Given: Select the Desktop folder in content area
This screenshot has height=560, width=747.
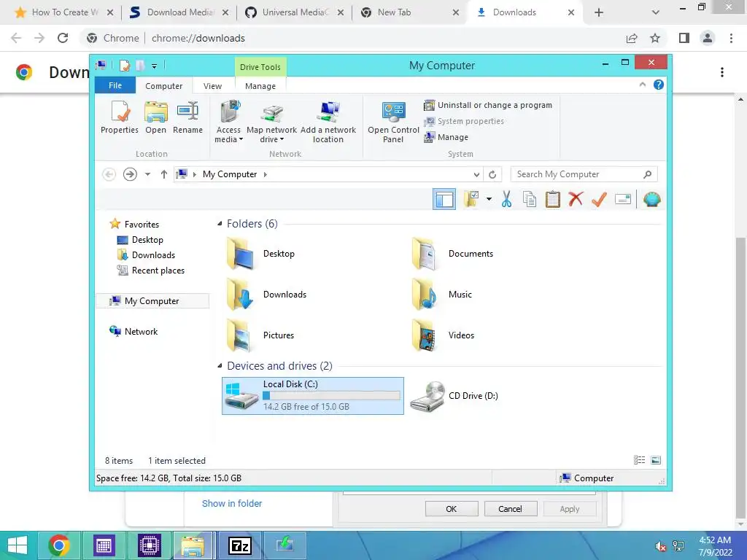Looking at the screenshot, I should click(x=260, y=254).
